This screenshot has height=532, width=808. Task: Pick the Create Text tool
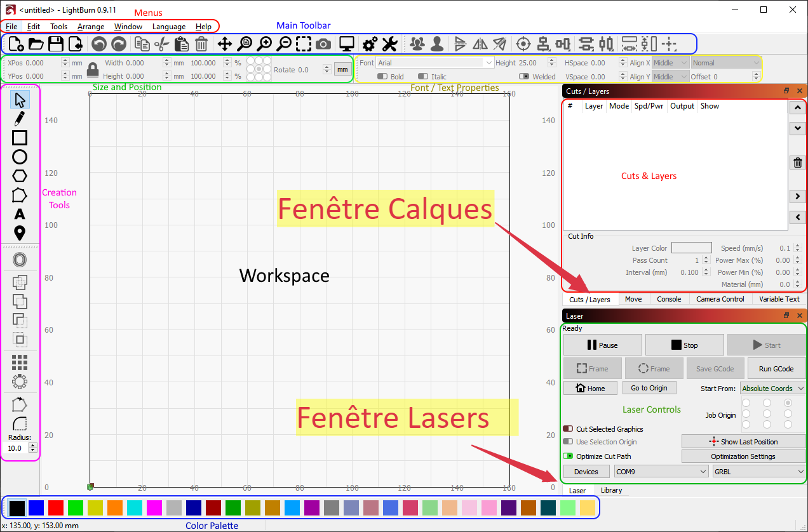pos(20,214)
